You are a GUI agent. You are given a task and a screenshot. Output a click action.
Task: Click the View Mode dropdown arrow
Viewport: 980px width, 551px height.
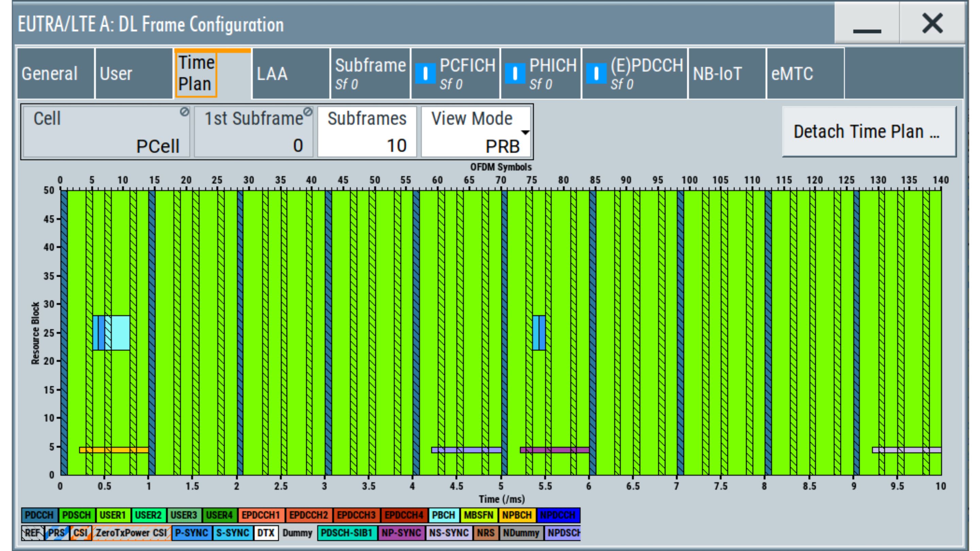coord(525,133)
